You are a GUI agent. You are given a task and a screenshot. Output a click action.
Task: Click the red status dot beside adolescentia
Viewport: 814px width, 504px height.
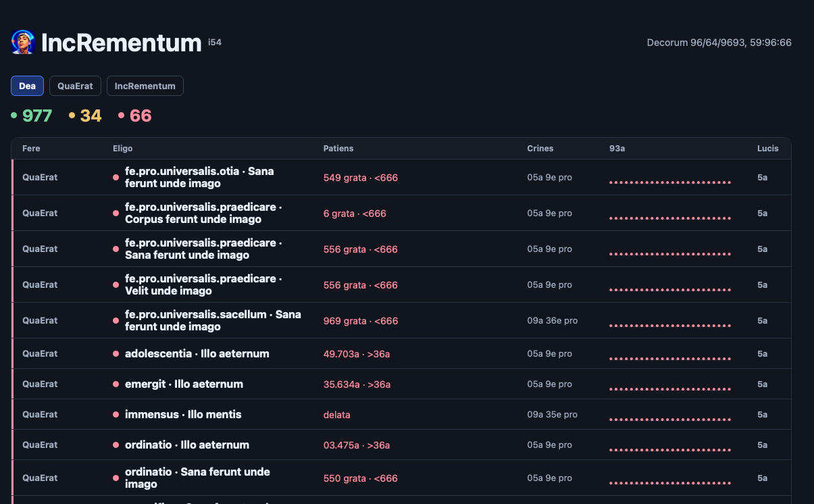[x=116, y=353]
